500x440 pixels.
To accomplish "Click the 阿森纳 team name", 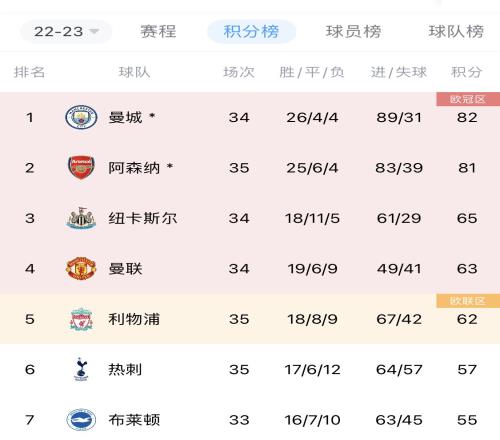I will [134, 168].
